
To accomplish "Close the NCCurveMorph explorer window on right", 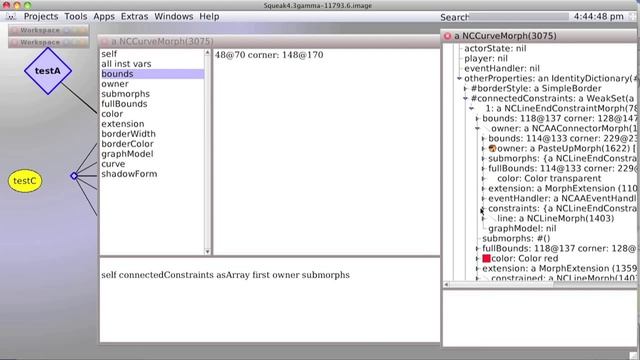I will [447, 36].
